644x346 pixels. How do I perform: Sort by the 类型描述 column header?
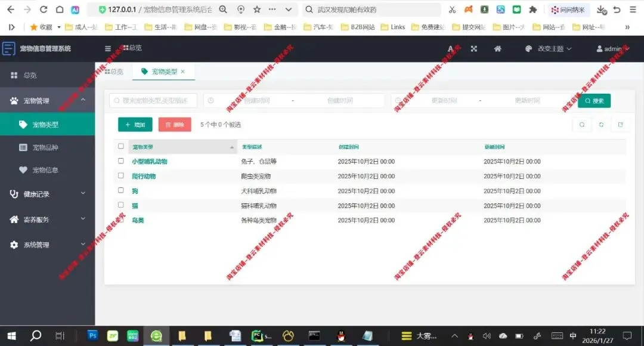coord(252,147)
